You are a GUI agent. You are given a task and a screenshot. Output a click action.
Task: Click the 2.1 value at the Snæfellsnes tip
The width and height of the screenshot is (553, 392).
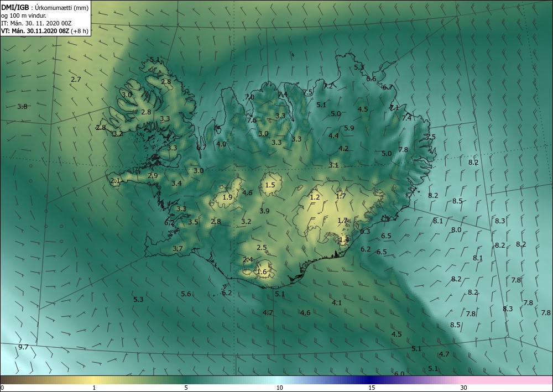coord(116,181)
